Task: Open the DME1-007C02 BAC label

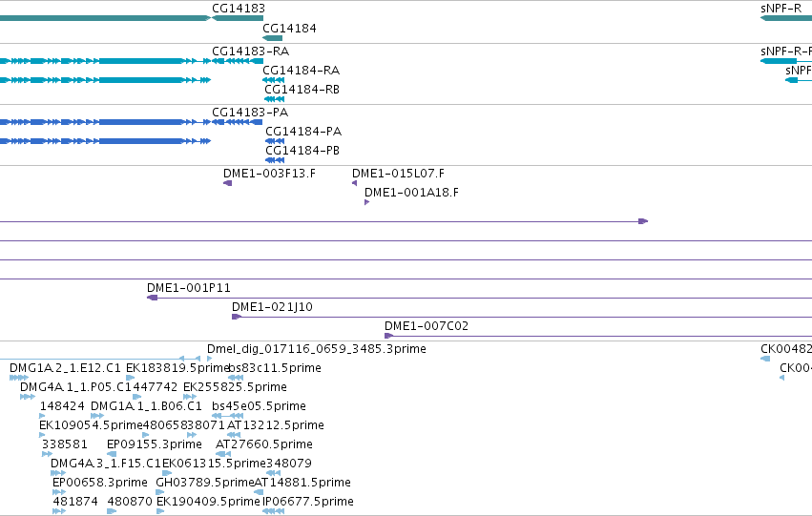Action: pos(427,326)
